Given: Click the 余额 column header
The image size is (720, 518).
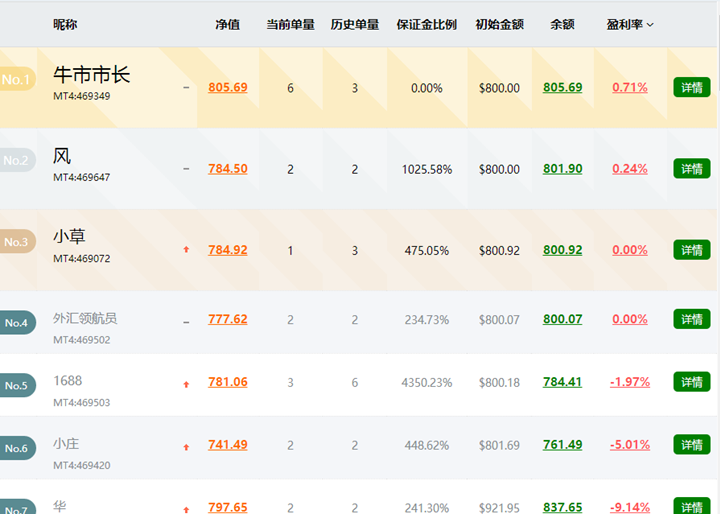Looking at the screenshot, I should click(562, 24).
